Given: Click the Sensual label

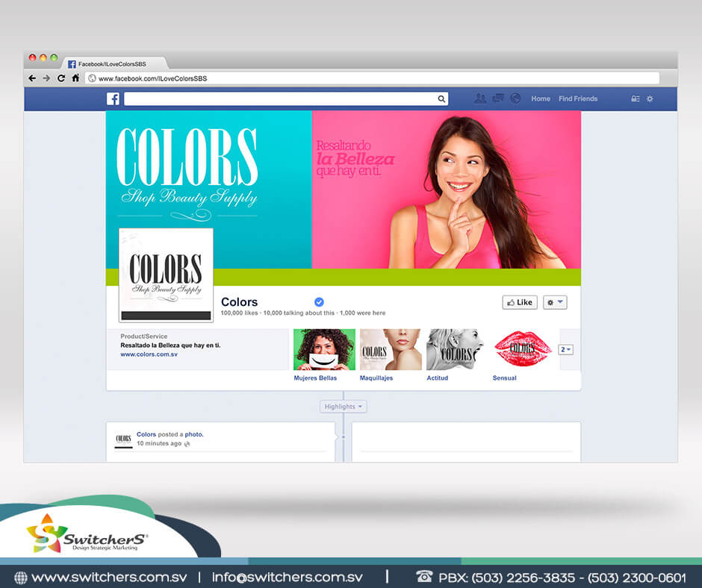Looking at the screenshot, I should 505,378.
